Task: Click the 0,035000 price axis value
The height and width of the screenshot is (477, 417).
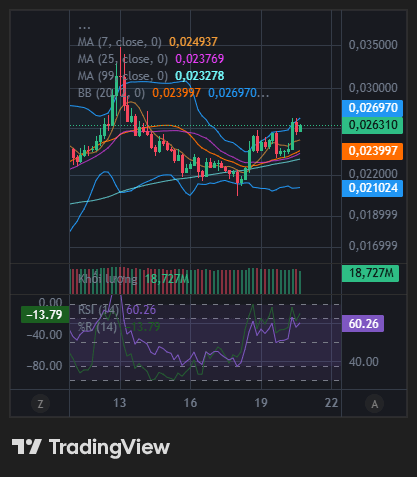Action: (x=373, y=45)
